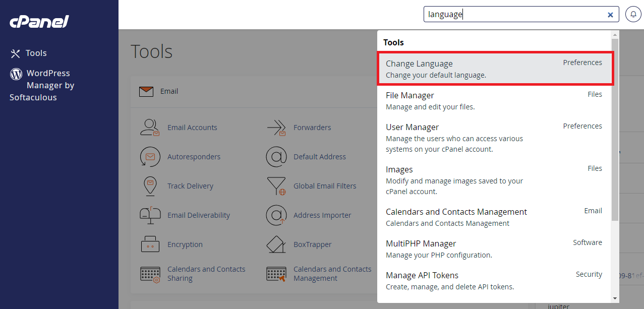644x309 pixels.
Task: Click 'Security' label in Manage API Tokens row
Action: click(589, 274)
